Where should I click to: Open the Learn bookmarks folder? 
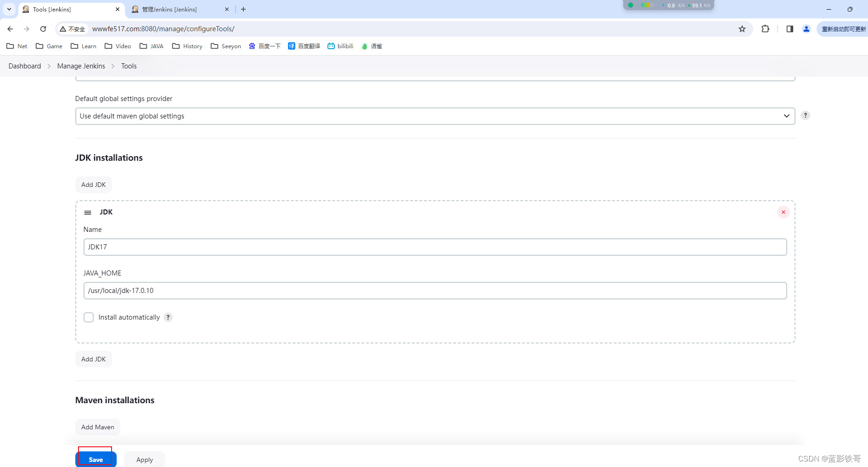click(x=84, y=46)
